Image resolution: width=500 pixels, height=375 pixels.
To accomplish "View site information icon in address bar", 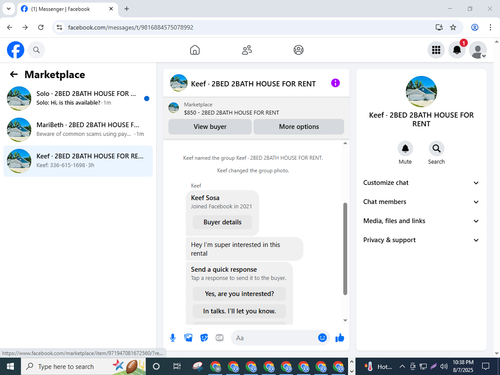I will tap(59, 27).
